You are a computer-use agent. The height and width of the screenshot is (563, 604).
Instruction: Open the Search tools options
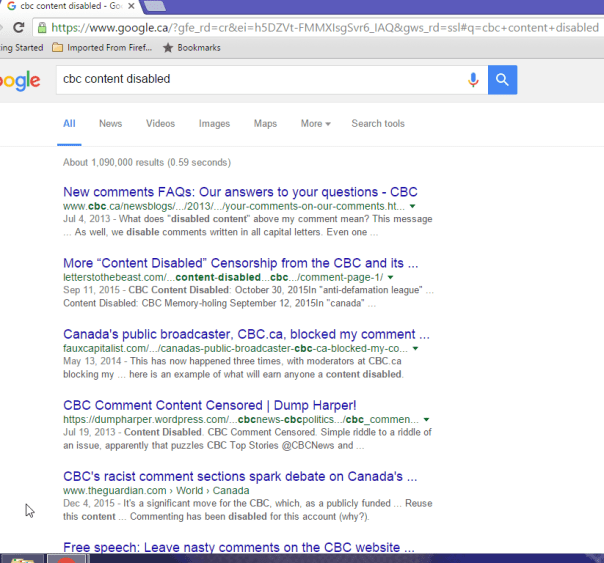click(x=378, y=124)
